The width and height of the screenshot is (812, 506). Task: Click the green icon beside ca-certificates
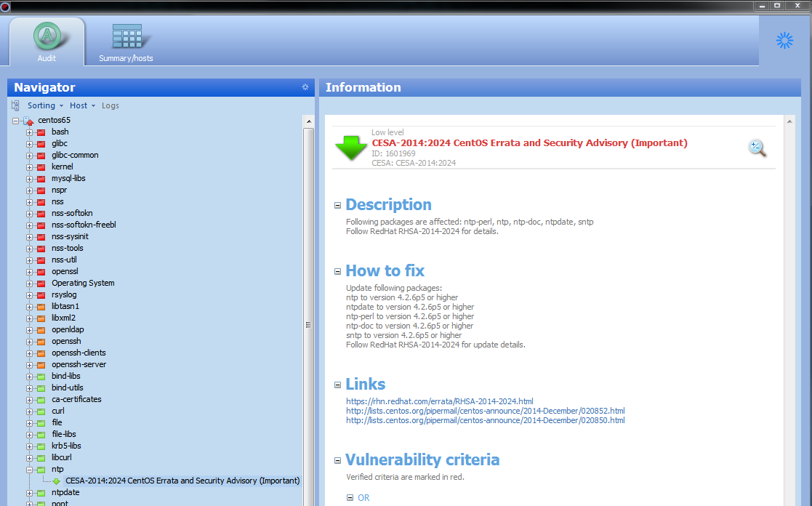41,400
